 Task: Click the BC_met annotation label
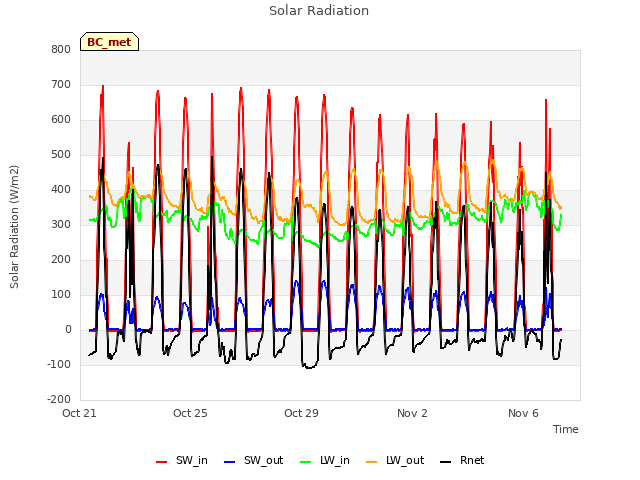tap(109, 42)
